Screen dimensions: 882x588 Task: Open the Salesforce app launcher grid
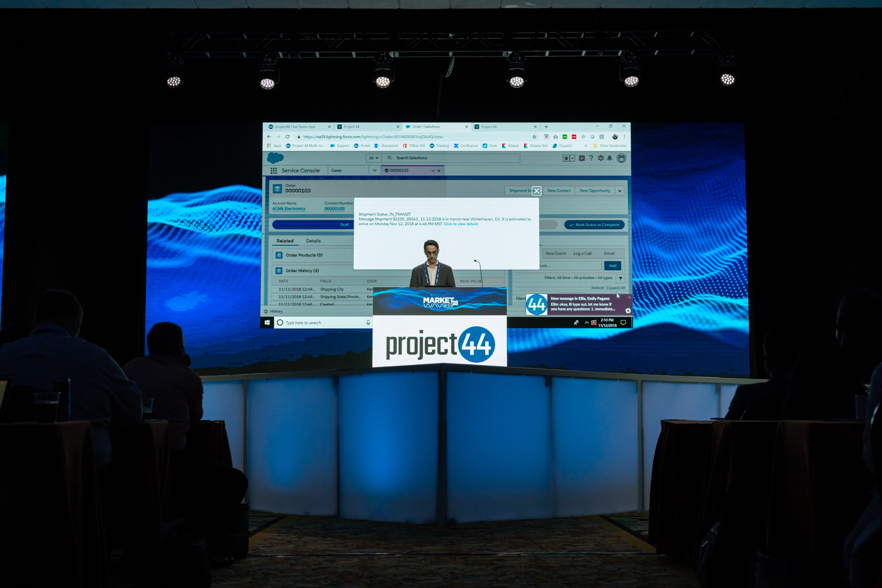tap(274, 171)
